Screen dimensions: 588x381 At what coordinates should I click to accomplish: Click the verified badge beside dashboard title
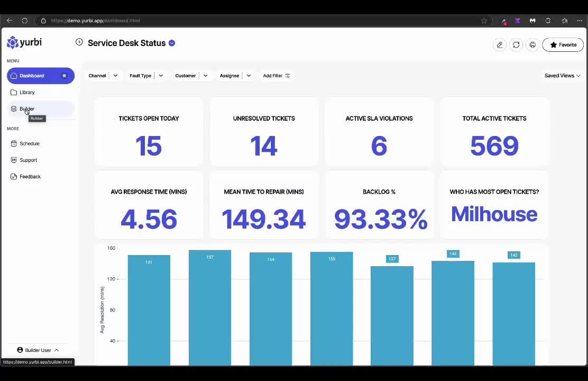[172, 43]
